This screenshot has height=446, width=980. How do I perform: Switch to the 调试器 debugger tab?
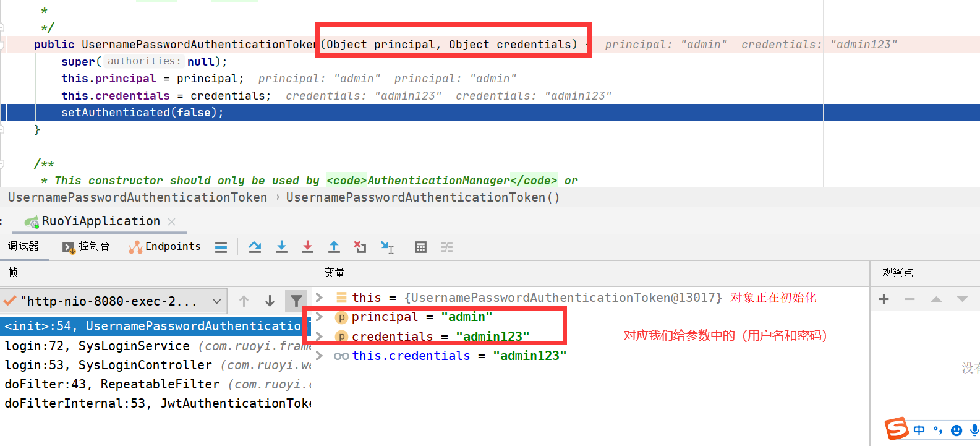pos(23,246)
